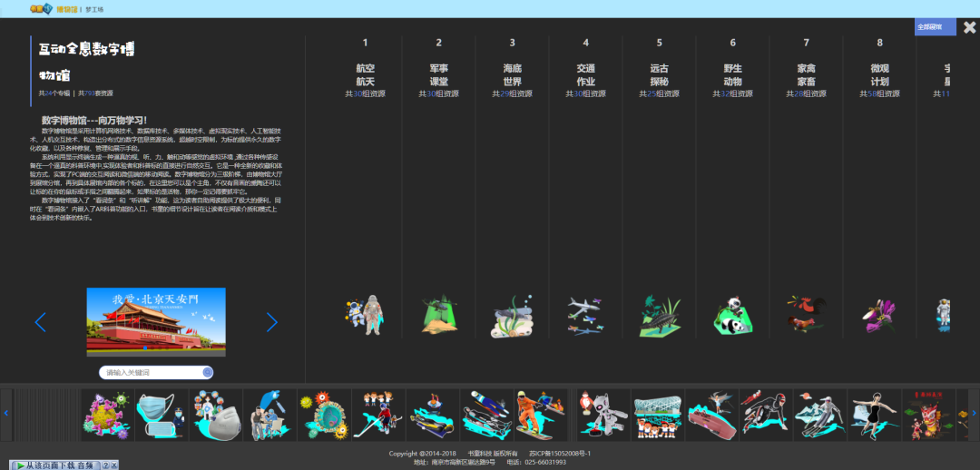Click 共32组资源 under 野生动物
The height and width of the screenshot is (470, 980).
[x=733, y=93]
